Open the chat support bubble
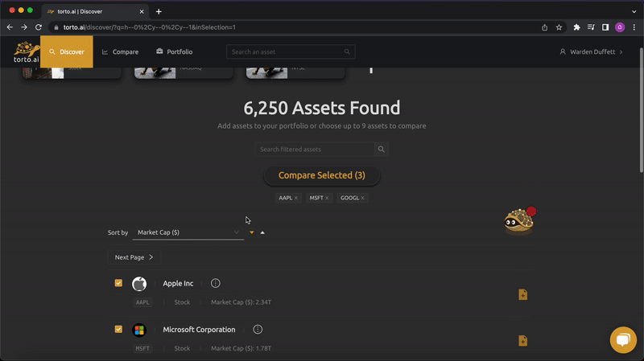This screenshot has width=644, height=361. pyautogui.click(x=623, y=339)
